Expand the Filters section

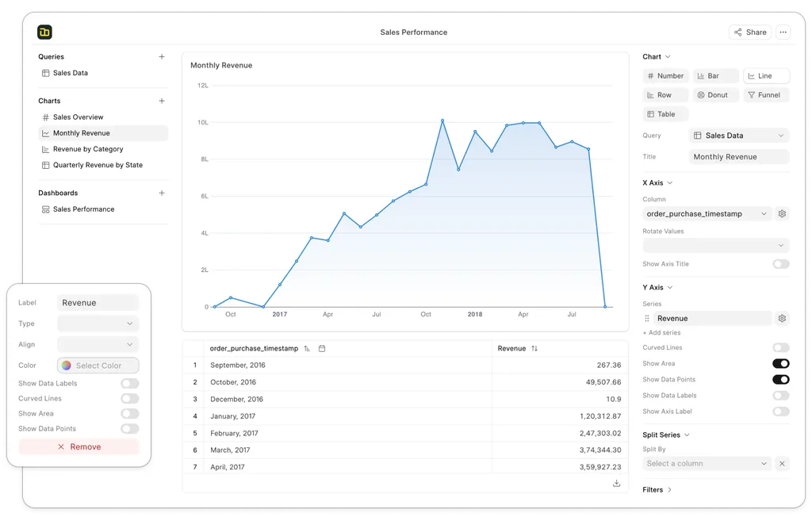click(x=657, y=490)
